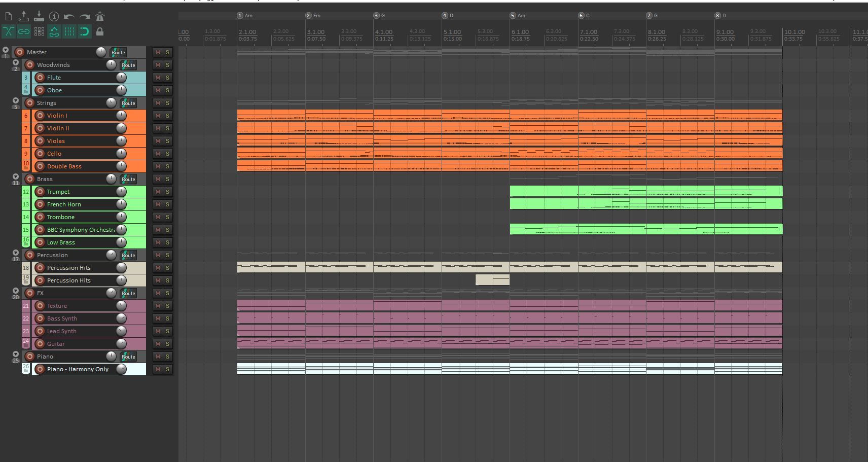Image resolution: width=868 pixels, height=462 pixels.
Task: Create a new project file
Action: (x=8, y=16)
